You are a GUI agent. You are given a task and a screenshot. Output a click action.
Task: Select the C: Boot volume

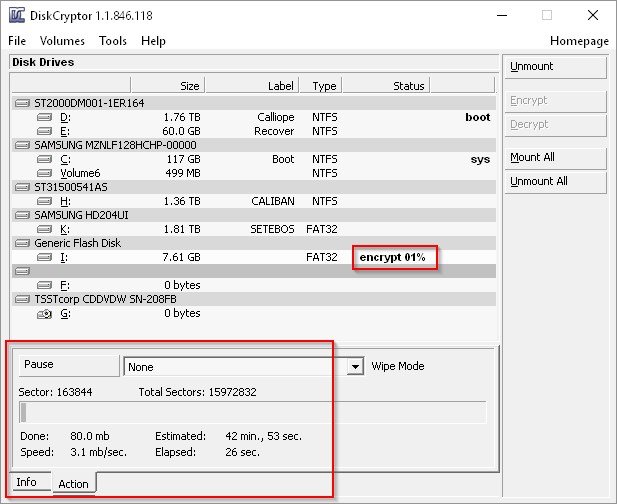tap(254, 159)
